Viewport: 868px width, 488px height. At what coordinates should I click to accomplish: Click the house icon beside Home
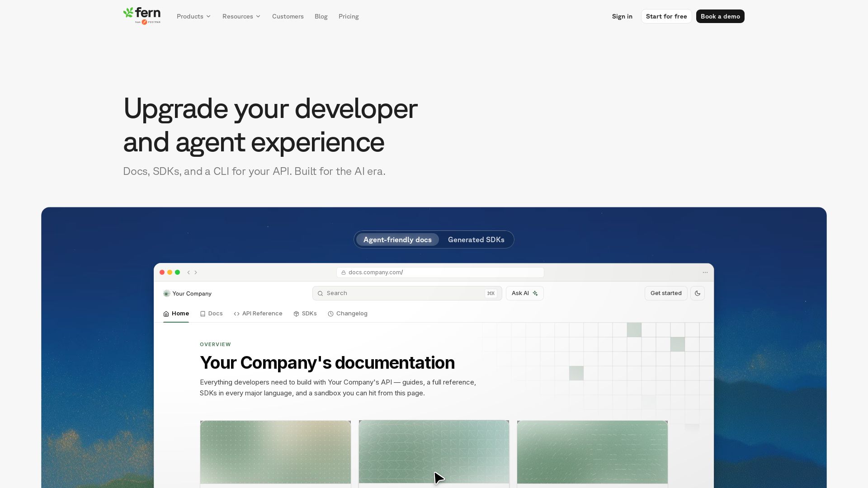[166, 314]
